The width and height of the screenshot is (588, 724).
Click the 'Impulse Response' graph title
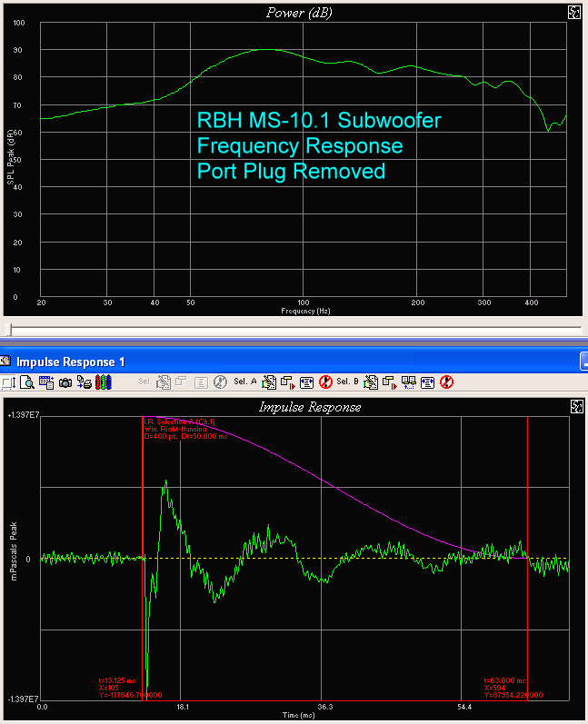point(310,407)
